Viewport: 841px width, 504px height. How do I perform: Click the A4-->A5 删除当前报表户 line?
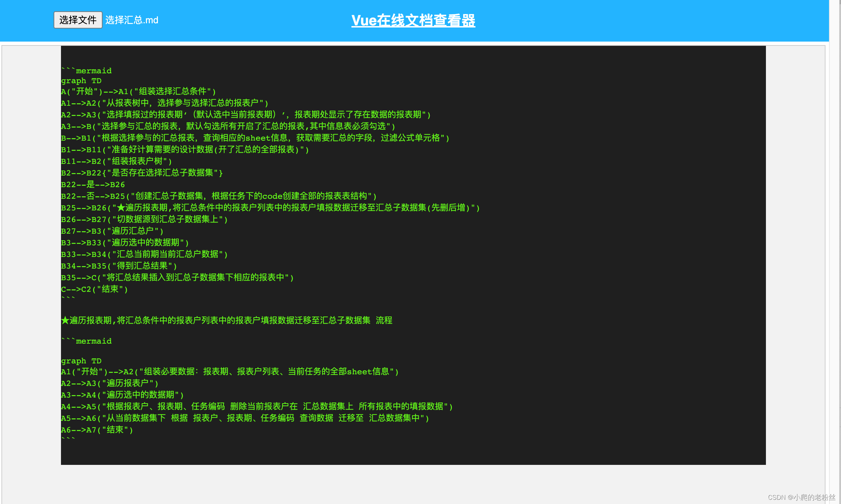pos(257,407)
